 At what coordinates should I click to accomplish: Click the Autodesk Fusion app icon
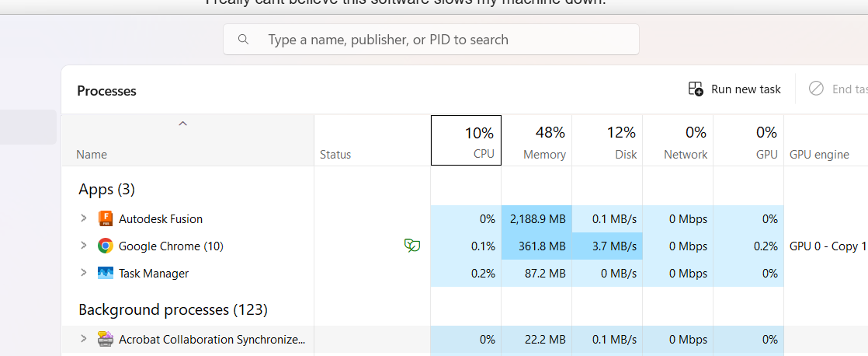106,218
